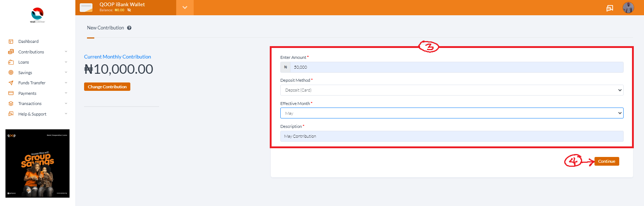The image size is (644, 206).
Task: Click the ₦10,000.00 contribution amount
Action: click(x=119, y=69)
